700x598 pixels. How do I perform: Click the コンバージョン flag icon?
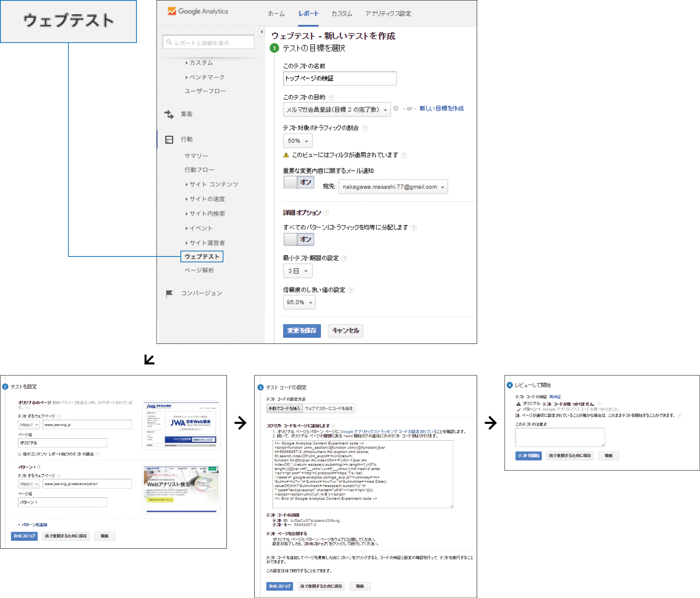click(169, 293)
